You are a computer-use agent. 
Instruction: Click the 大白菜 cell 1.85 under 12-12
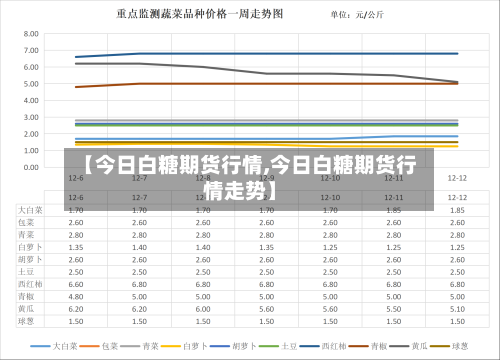(x=457, y=211)
